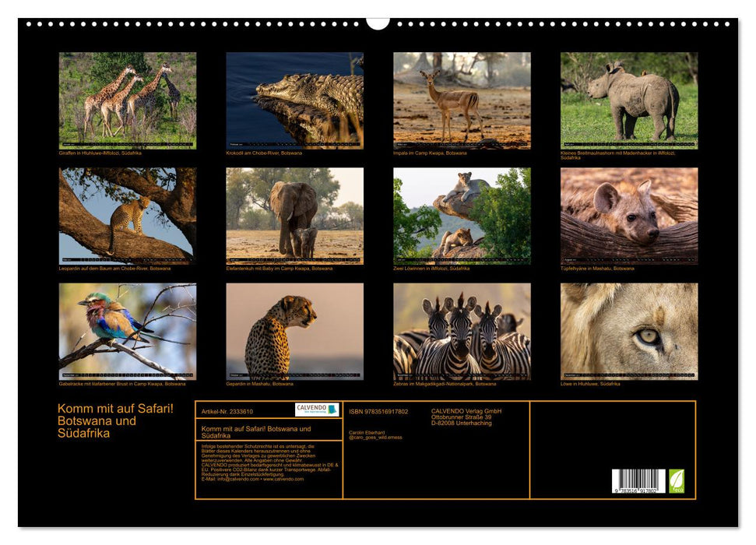756x545 pixels.
Task: Click author name 'Carolin Eberhard'
Action: click(367, 433)
